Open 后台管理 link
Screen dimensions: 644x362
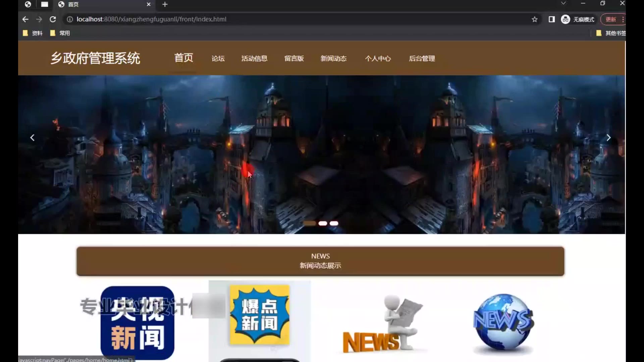point(422,59)
